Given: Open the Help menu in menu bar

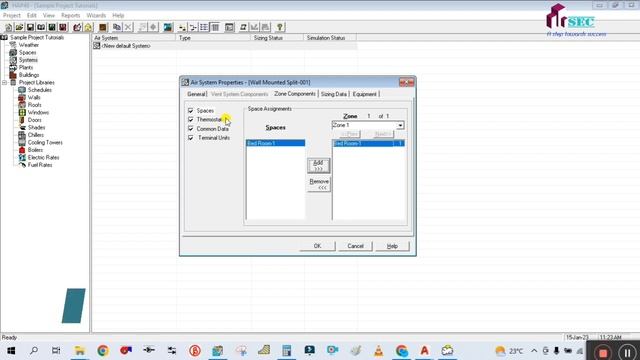Looking at the screenshot, I should [118, 16].
